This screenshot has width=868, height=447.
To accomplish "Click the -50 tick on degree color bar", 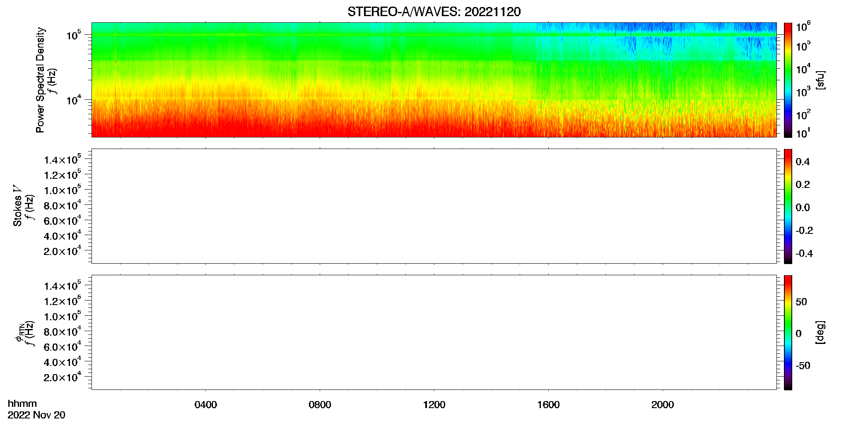I will (803, 366).
